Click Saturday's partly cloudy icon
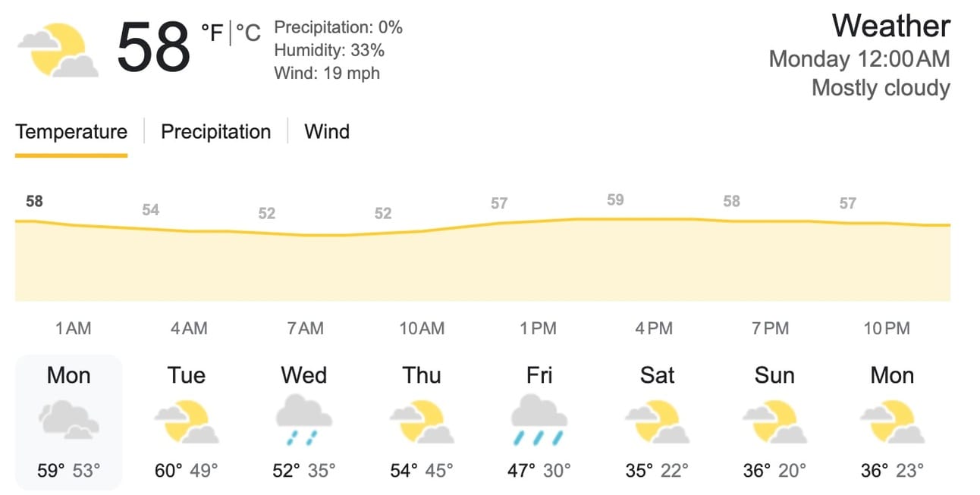This screenshot has width=980, height=495. click(657, 422)
